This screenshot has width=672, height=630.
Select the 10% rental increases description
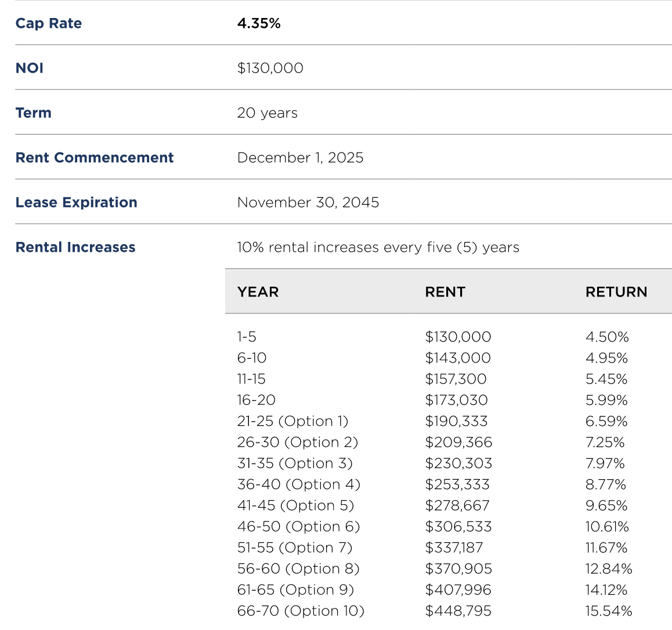pyautogui.click(x=378, y=247)
